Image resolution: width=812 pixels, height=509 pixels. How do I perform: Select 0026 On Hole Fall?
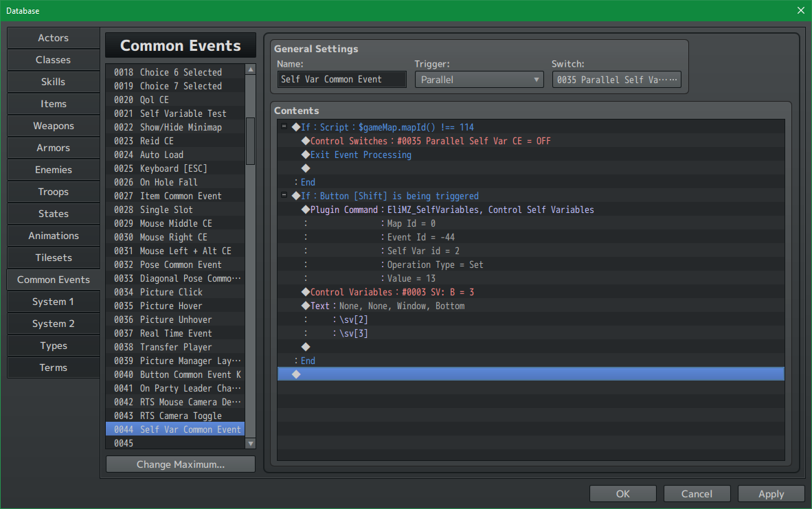click(175, 182)
